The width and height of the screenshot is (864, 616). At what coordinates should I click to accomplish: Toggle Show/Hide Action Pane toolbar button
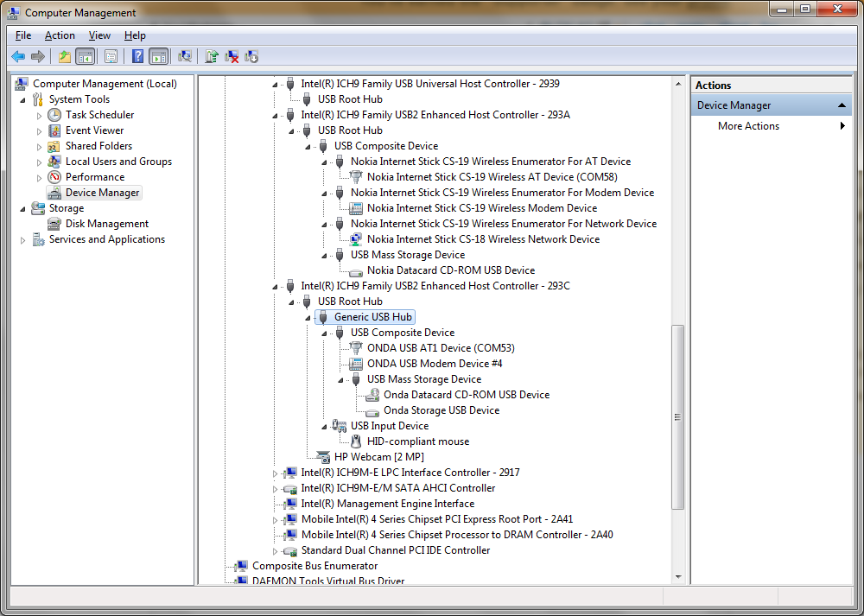159,56
